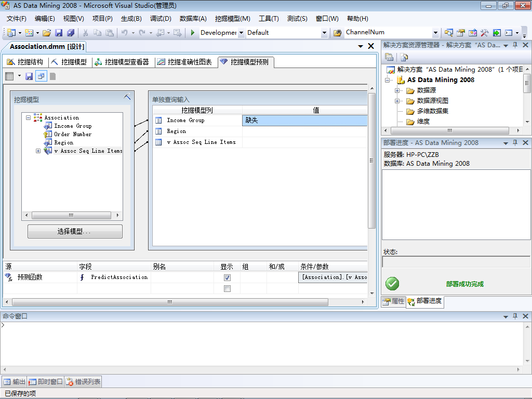Open the Development configuration dropdown
The width and height of the screenshot is (532, 399).
click(x=241, y=33)
